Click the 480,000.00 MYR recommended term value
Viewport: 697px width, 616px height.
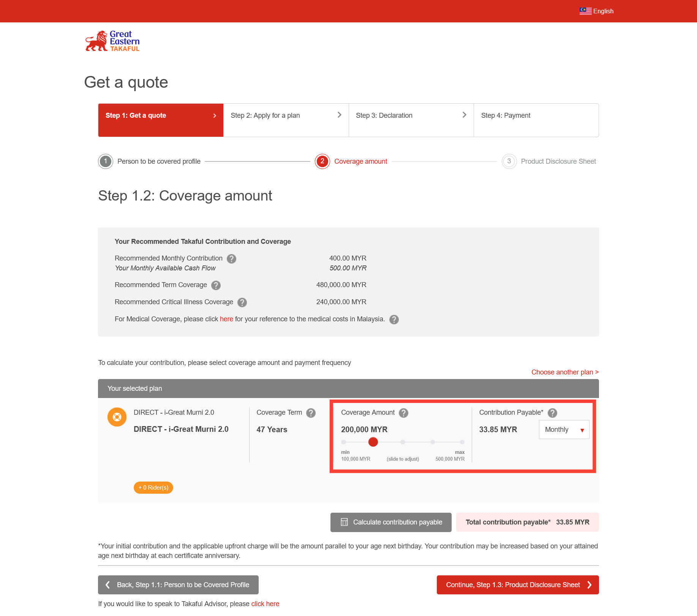pos(341,285)
